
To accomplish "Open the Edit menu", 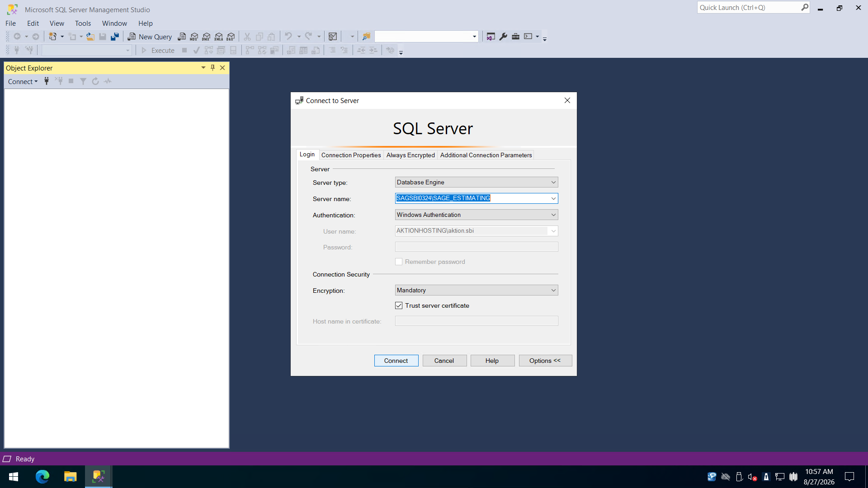I will pos(33,23).
